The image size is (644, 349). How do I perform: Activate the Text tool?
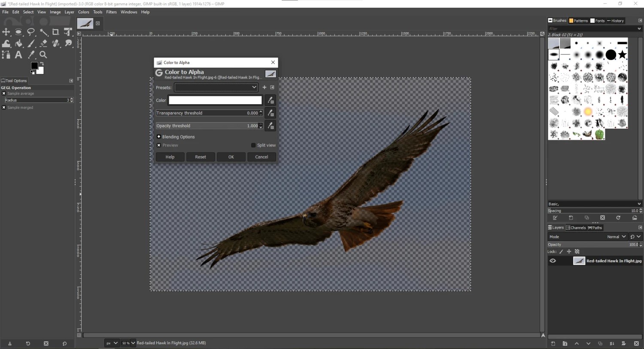click(18, 54)
